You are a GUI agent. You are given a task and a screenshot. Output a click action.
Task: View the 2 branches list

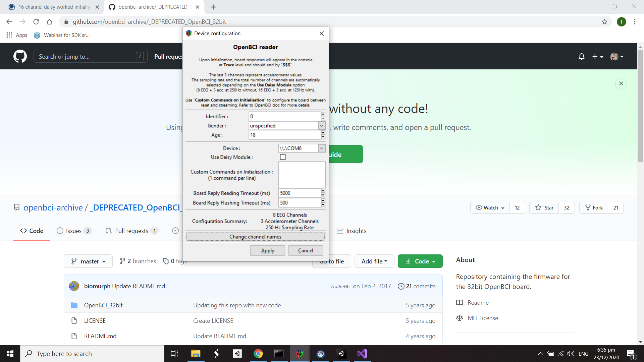[138, 261]
